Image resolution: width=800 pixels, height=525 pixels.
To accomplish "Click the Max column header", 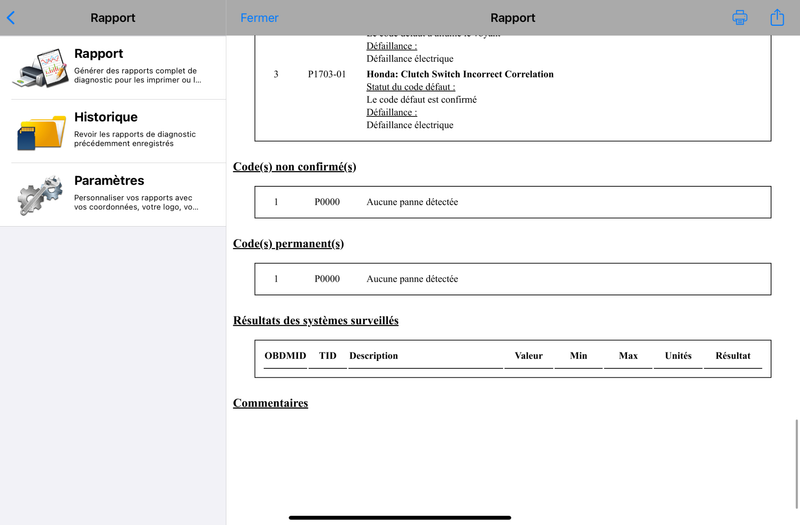I will coord(628,356).
